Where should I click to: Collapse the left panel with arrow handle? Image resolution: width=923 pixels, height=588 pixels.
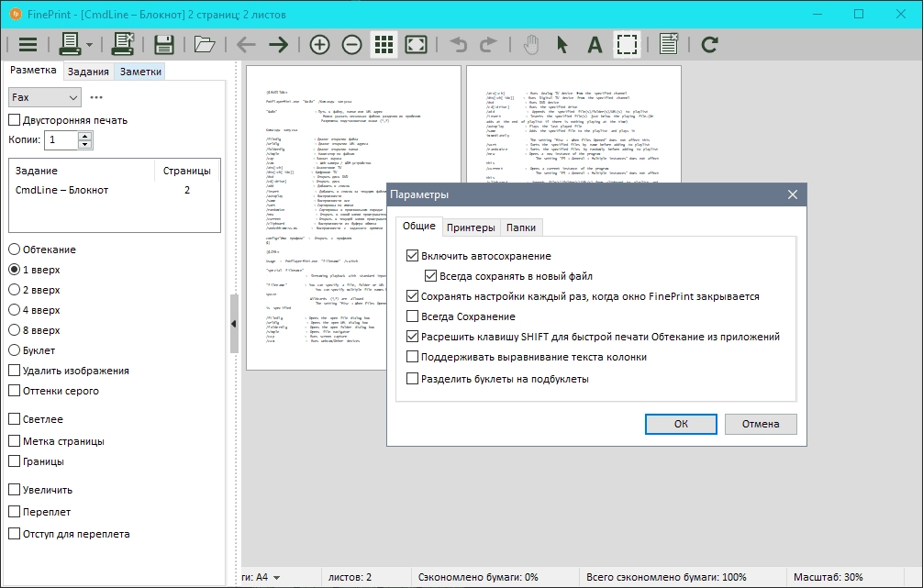coord(234,324)
